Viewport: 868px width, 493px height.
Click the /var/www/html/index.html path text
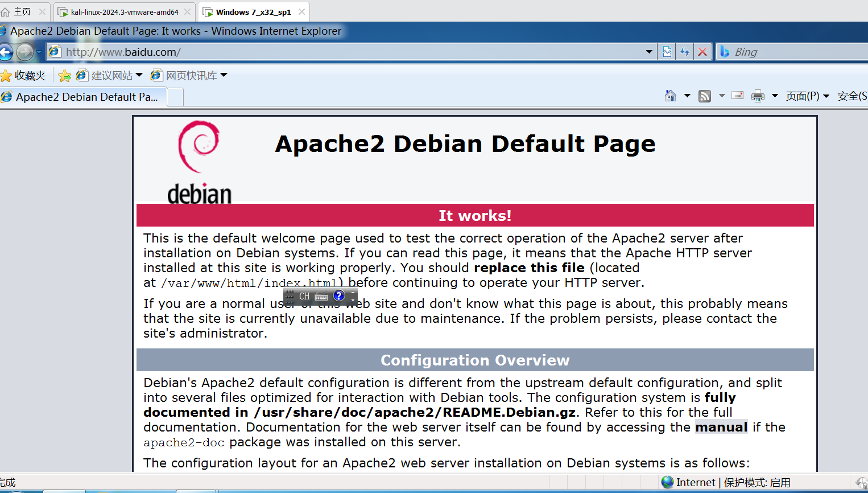click(x=249, y=283)
